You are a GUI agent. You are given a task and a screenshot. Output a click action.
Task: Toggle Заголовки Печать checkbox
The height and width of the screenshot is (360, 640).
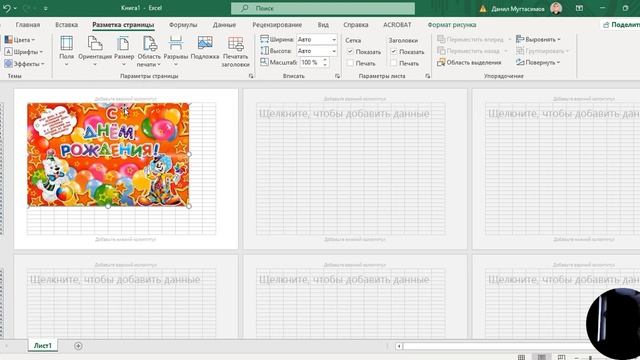(x=393, y=63)
